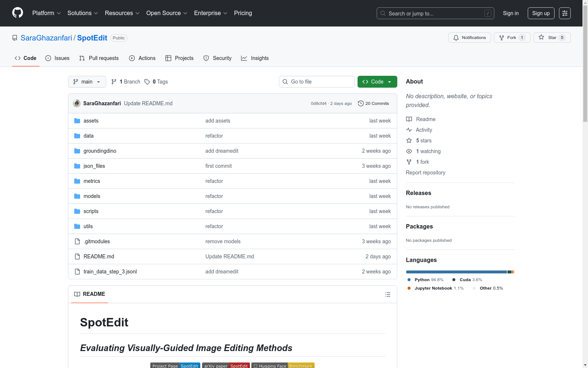Click the Sign in link
Screen dimensions: 588x368
511,13
